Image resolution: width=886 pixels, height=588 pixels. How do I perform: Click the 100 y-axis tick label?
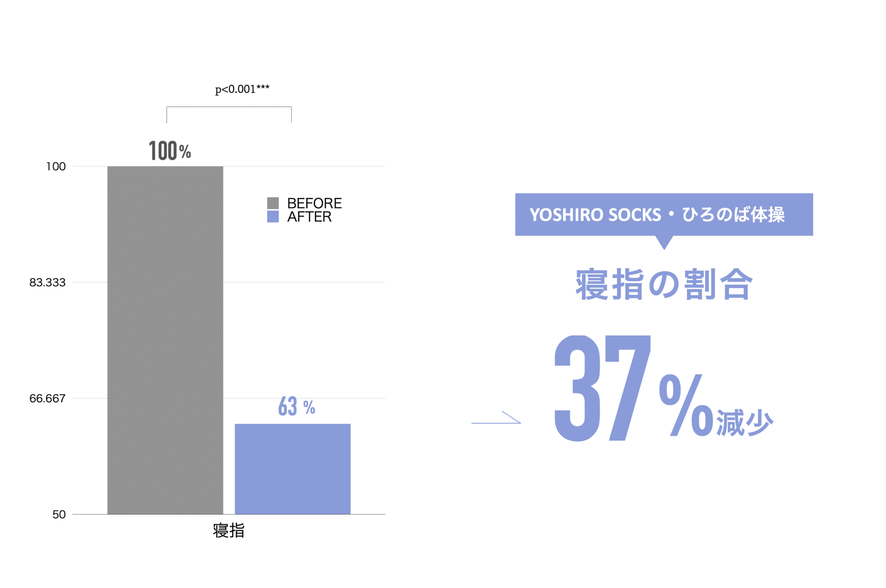[56, 166]
